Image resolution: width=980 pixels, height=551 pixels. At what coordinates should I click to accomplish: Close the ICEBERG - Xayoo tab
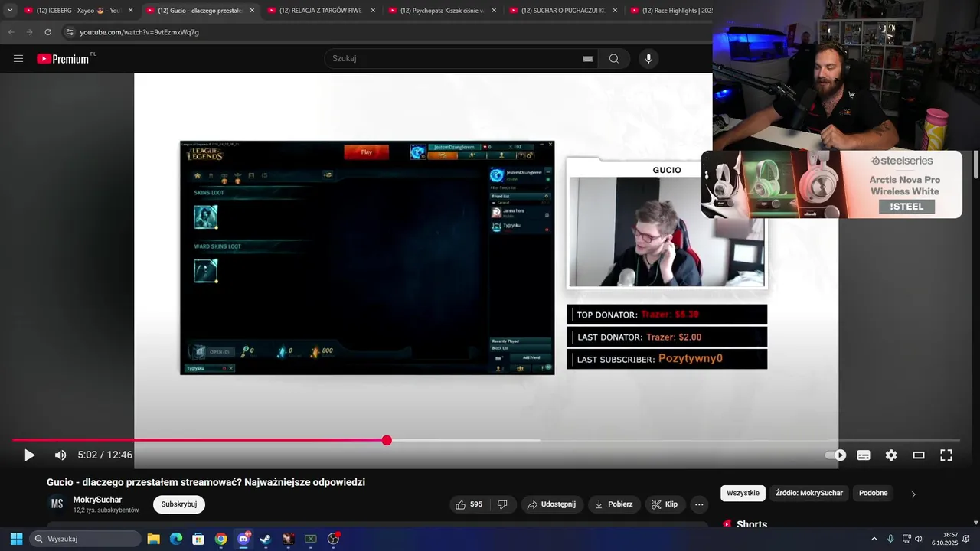pos(131,11)
